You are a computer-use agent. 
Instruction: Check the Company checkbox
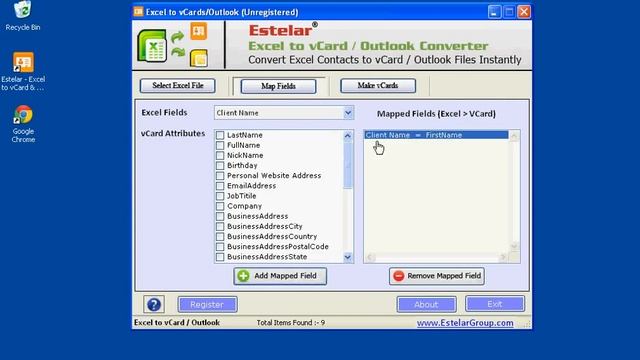[220, 206]
